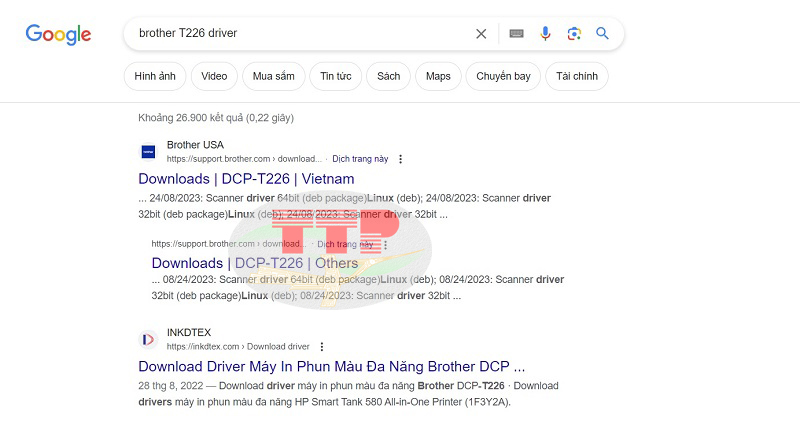Open the first support.brother.com URL under Brother USA
The image size is (800, 432).
pos(244,159)
